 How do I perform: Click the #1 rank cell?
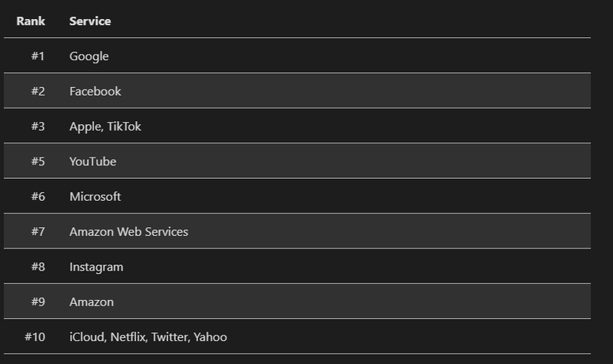click(x=38, y=56)
